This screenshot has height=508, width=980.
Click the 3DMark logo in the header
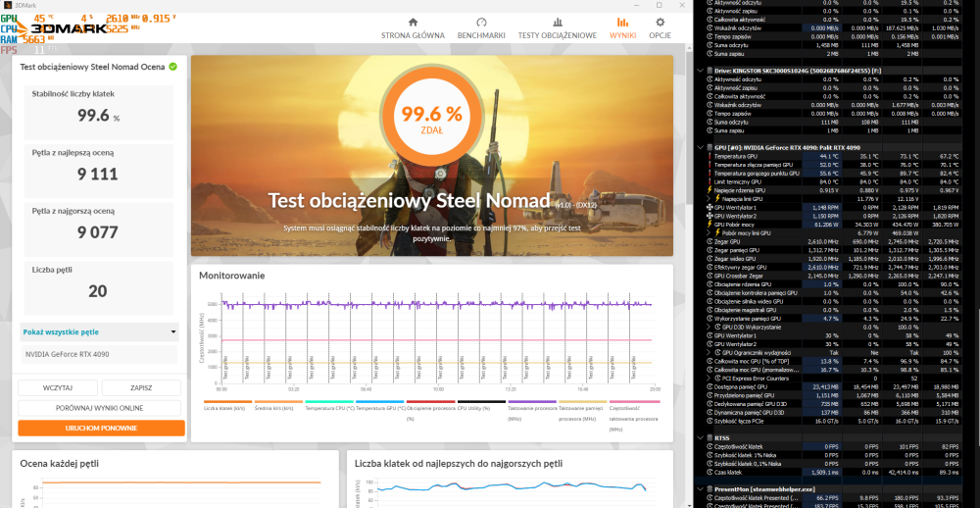tap(59, 28)
